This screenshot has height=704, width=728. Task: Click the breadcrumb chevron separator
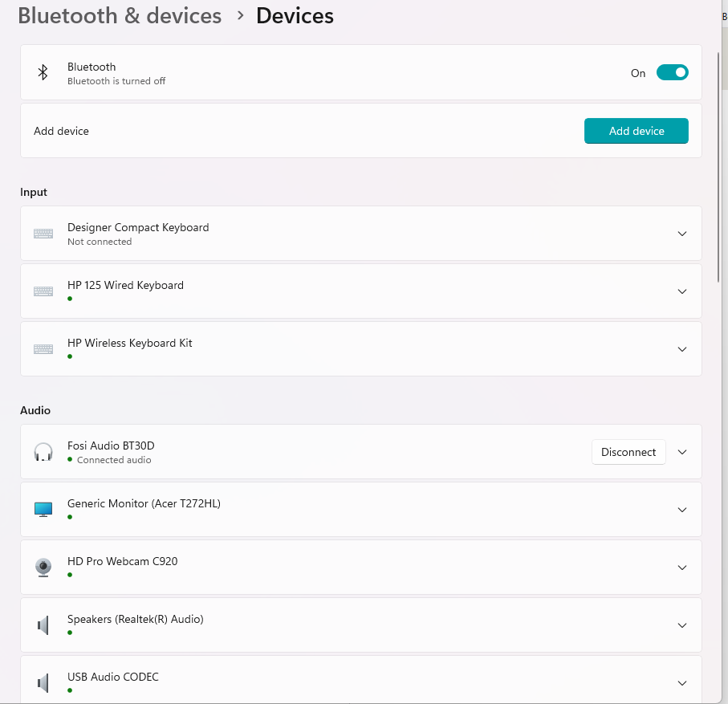(x=240, y=16)
